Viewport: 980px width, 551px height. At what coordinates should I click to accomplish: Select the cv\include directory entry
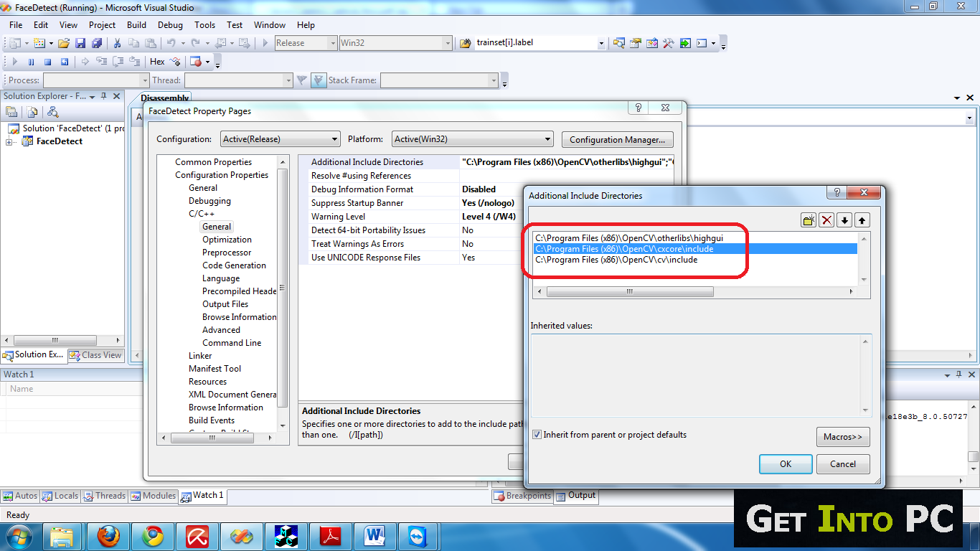(616, 260)
